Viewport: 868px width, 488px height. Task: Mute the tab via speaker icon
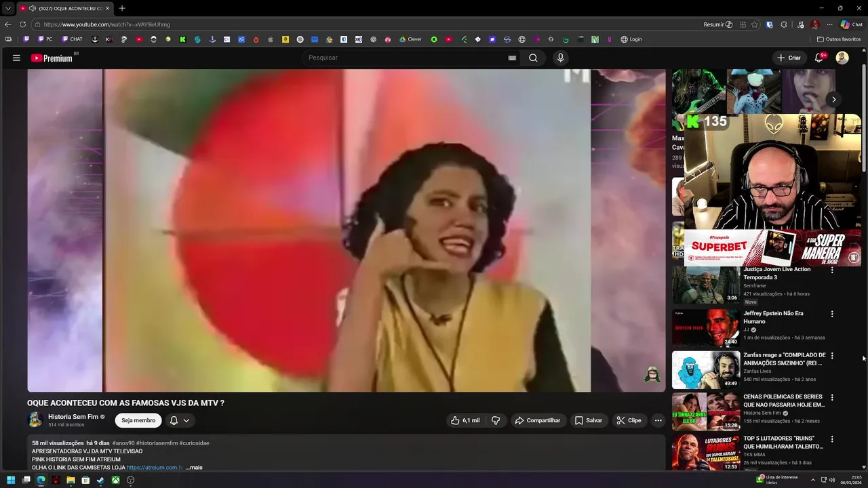33,8
